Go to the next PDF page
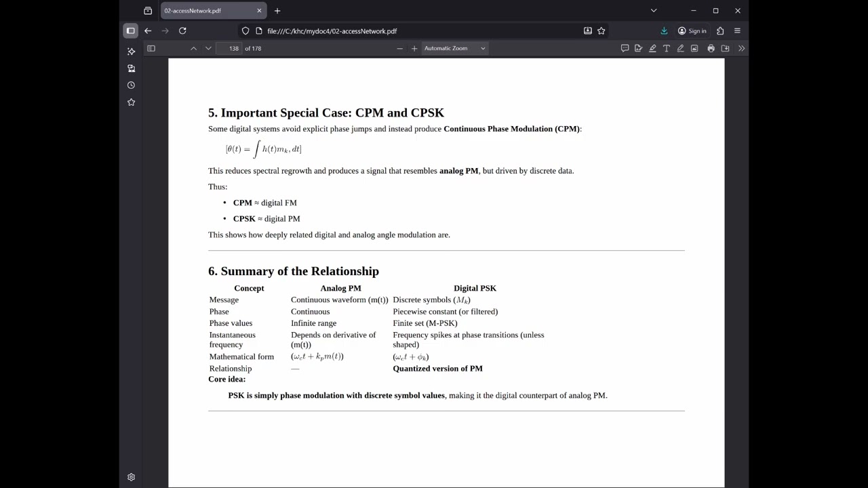This screenshot has width=868, height=488. [x=208, y=48]
